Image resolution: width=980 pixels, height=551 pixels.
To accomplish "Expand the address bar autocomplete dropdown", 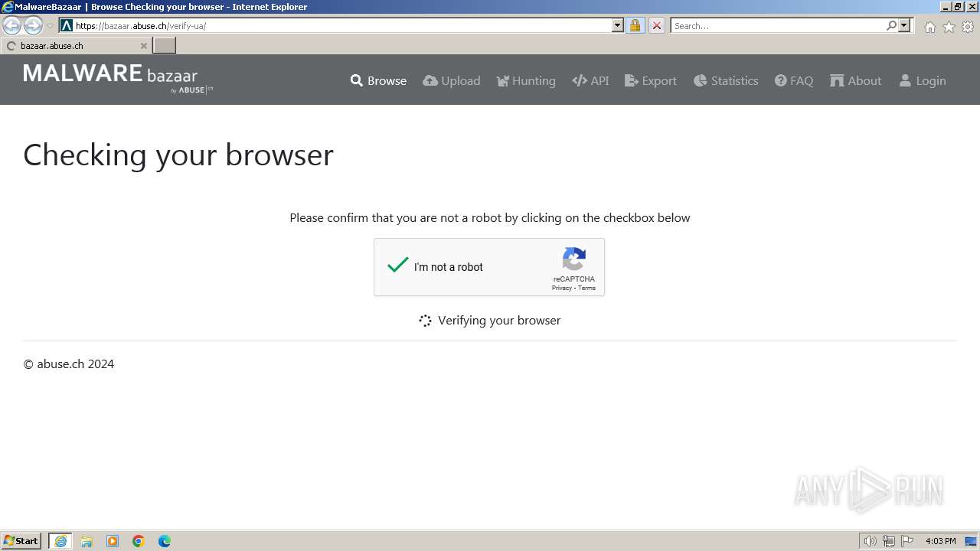I will point(618,25).
